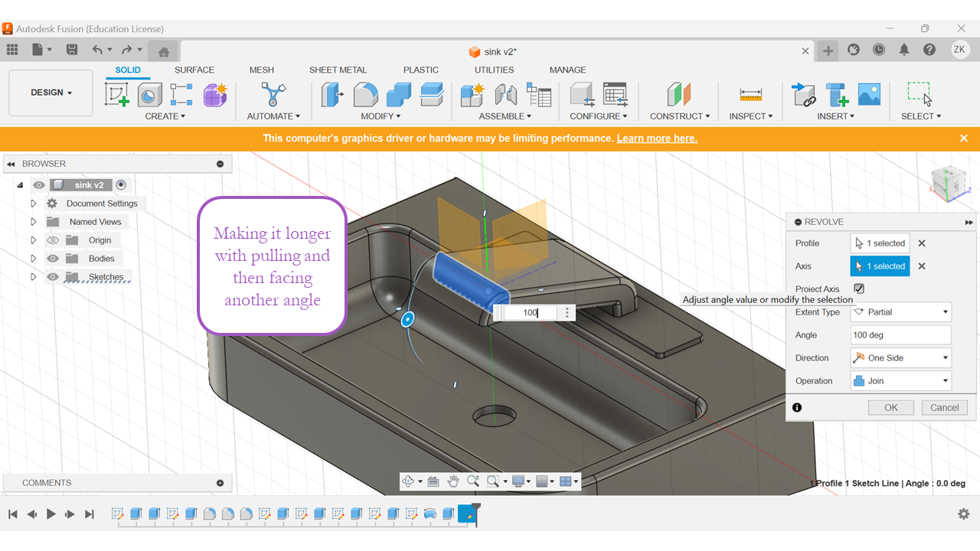Image resolution: width=980 pixels, height=551 pixels.
Task: Click the Job Status clock icon
Action: pyautogui.click(x=879, y=50)
